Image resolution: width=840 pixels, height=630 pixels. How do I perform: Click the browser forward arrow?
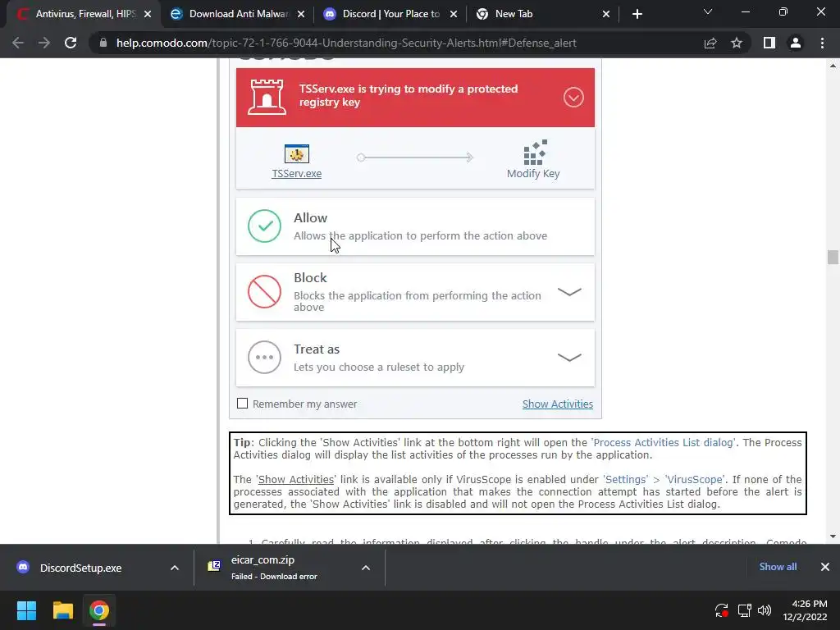coord(44,43)
